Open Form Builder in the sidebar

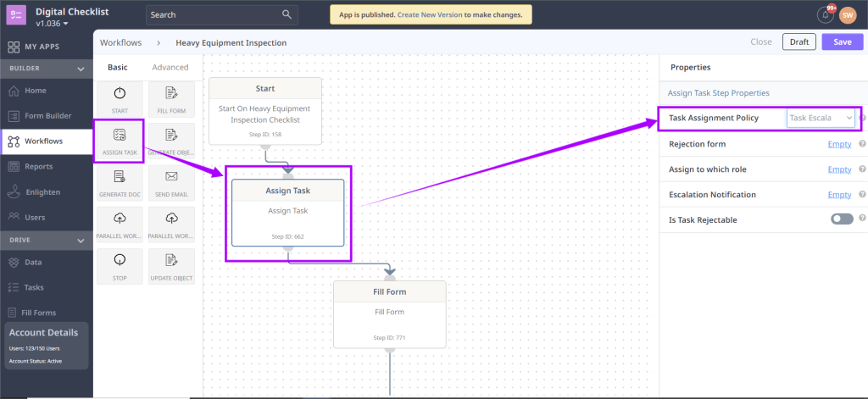pyautogui.click(x=47, y=116)
